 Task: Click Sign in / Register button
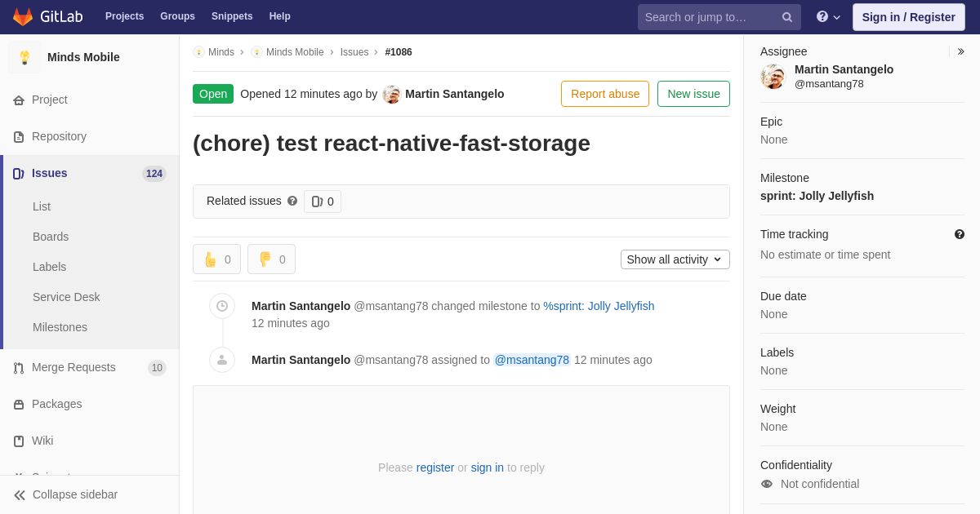click(x=908, y=17)
